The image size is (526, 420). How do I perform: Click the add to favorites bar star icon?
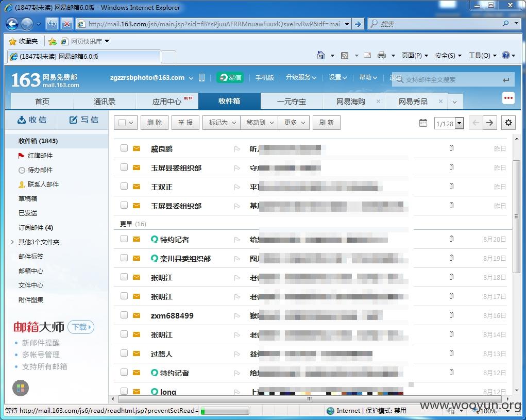click(x=53, y=41)
